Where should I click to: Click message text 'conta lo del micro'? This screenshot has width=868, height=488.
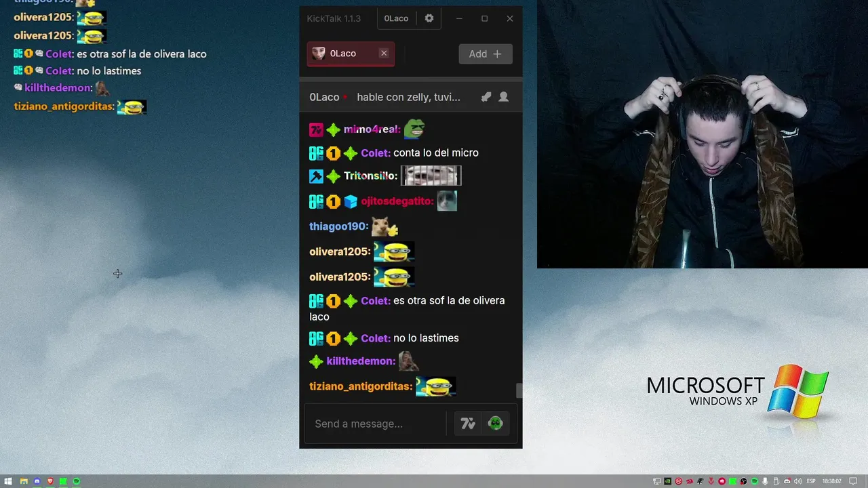point(436,153)
